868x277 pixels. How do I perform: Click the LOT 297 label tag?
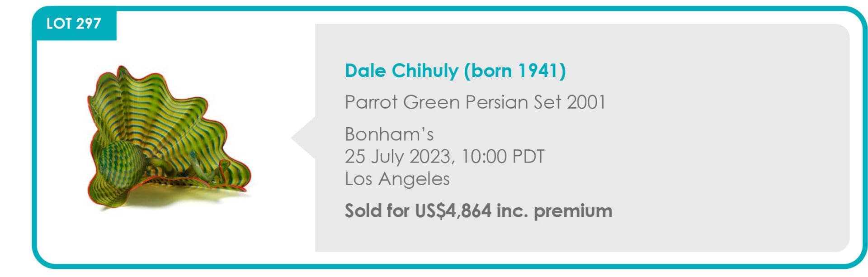point(74,24)
